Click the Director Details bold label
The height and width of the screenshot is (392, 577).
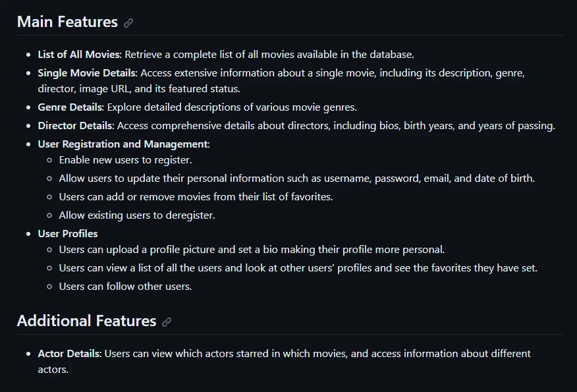[76, 125]
